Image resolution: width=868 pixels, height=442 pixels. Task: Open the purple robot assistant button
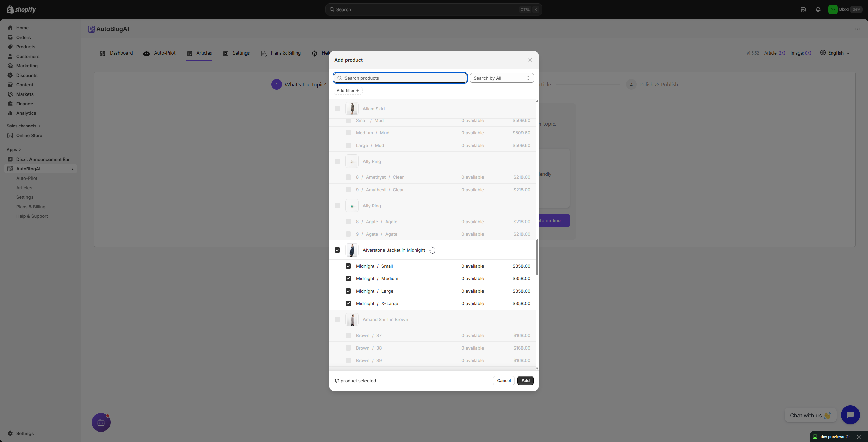point(101,422)
